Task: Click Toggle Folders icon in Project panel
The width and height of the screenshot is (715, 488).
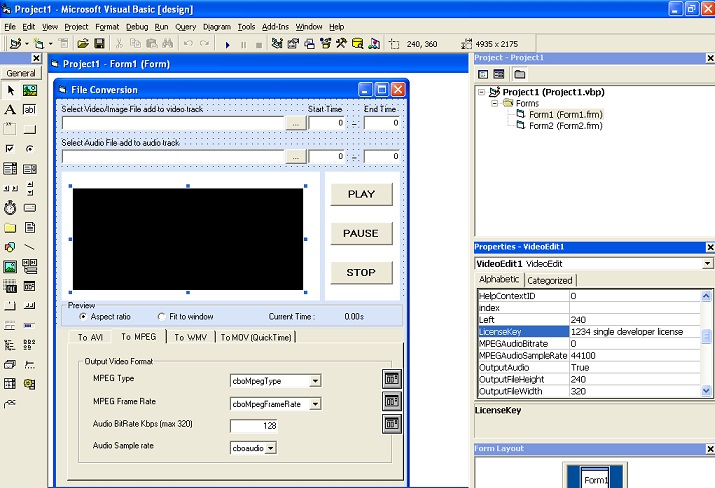Action: [519, 74]
